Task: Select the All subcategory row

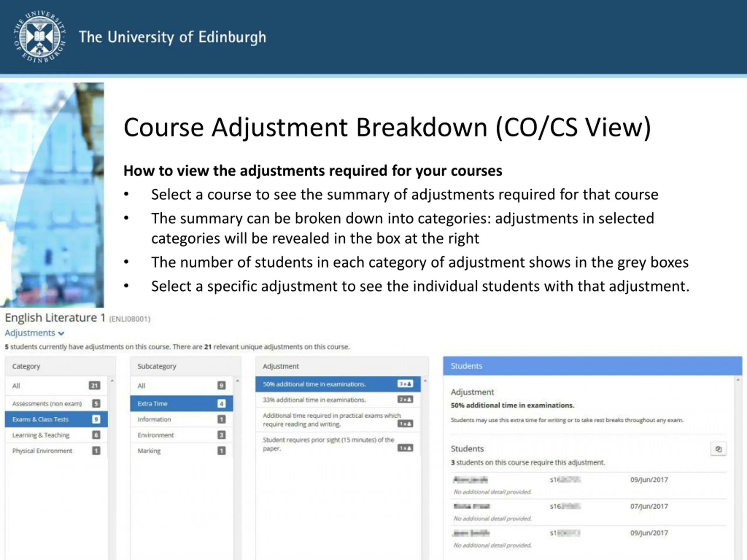Action: pyautogui.click(x=182, y=386)
